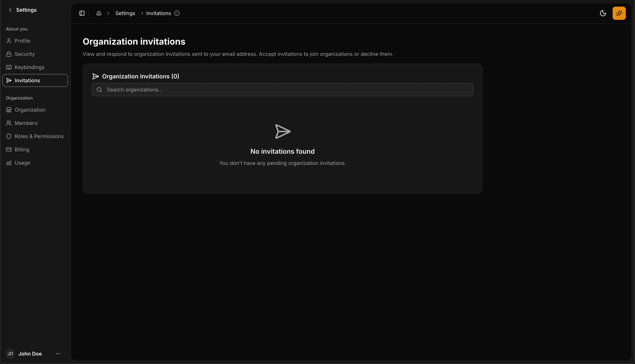This screenshot has width=635, height=364.
Task: Click the Search organizations input field
Action: [x=282, y=89]
